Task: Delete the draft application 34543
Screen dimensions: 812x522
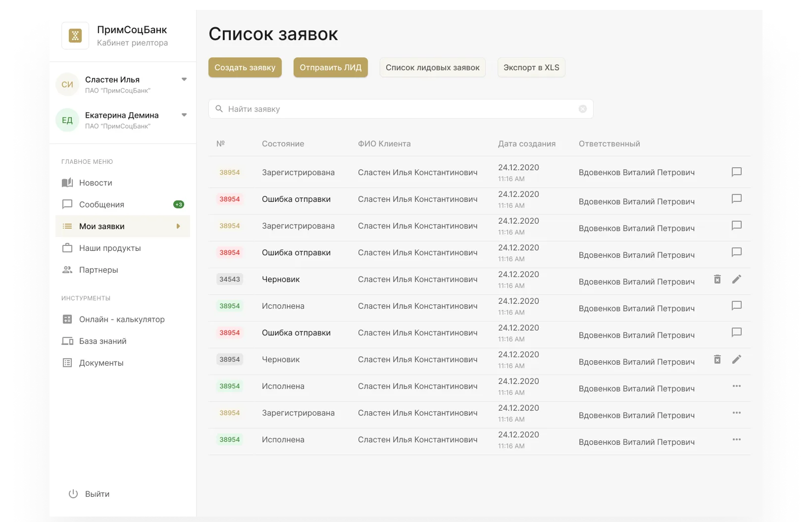Action: (x=717, y=279)
